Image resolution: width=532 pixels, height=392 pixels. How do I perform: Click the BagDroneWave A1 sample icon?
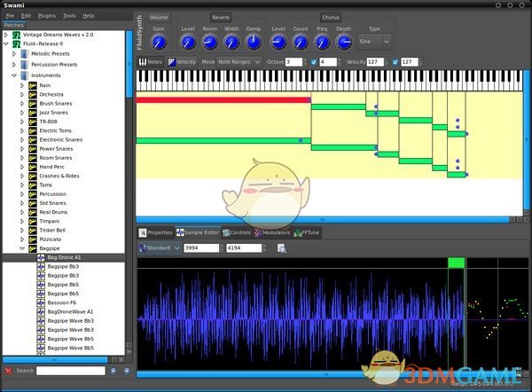coord(41,312)
